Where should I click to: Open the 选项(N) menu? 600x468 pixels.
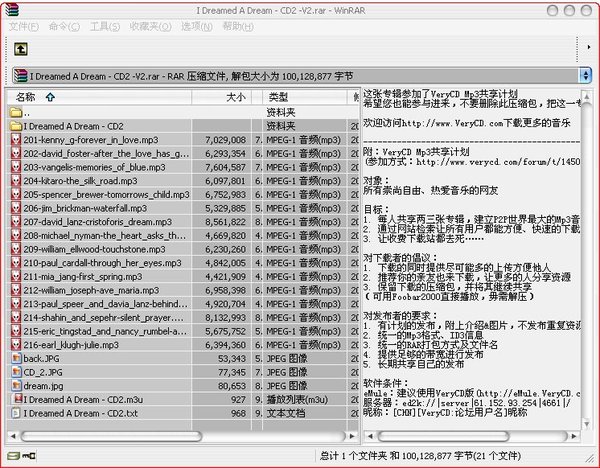coord(197,26)
